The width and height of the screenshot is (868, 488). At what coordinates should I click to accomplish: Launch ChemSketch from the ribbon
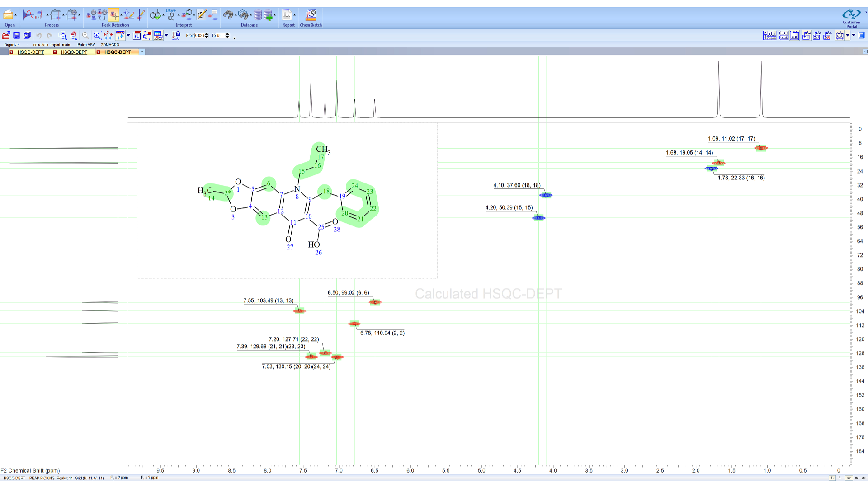coord(311,15)
